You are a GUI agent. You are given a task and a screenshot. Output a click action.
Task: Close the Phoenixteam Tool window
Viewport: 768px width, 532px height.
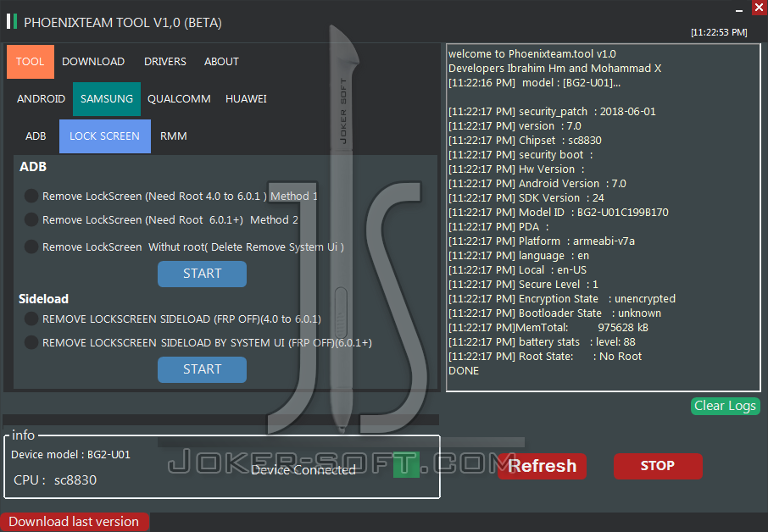(760, 8)
